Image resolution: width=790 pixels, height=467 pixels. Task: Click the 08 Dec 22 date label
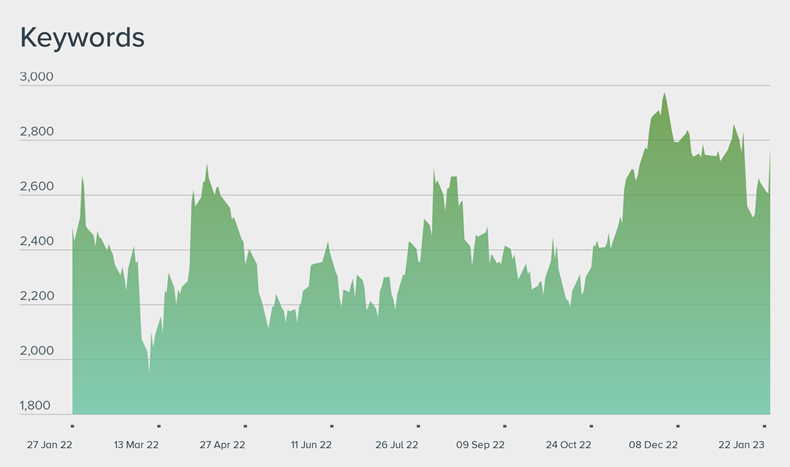click(x=654, y=444)
